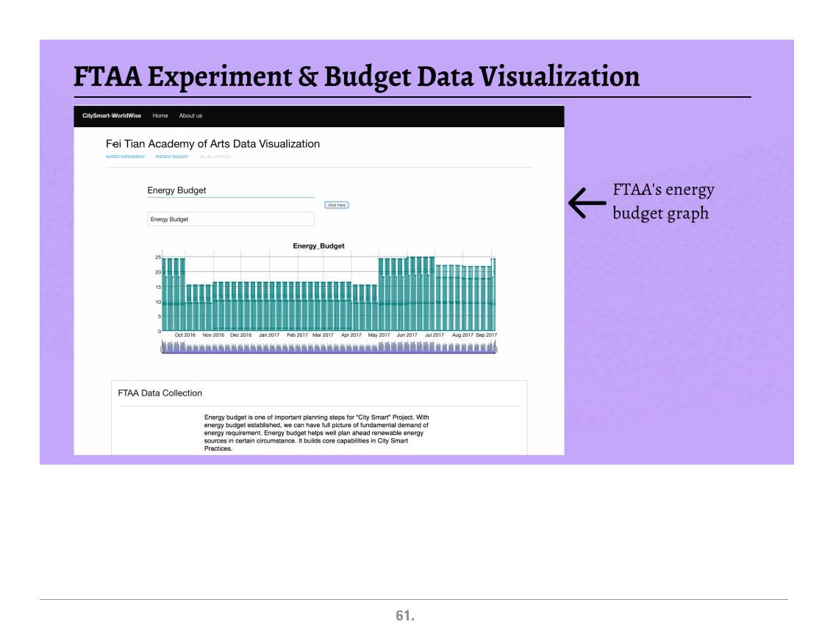Click the range selector mini chart
The width and height of the screenshot is (833, 644).
pyautogui.click(x=329, y=347)
